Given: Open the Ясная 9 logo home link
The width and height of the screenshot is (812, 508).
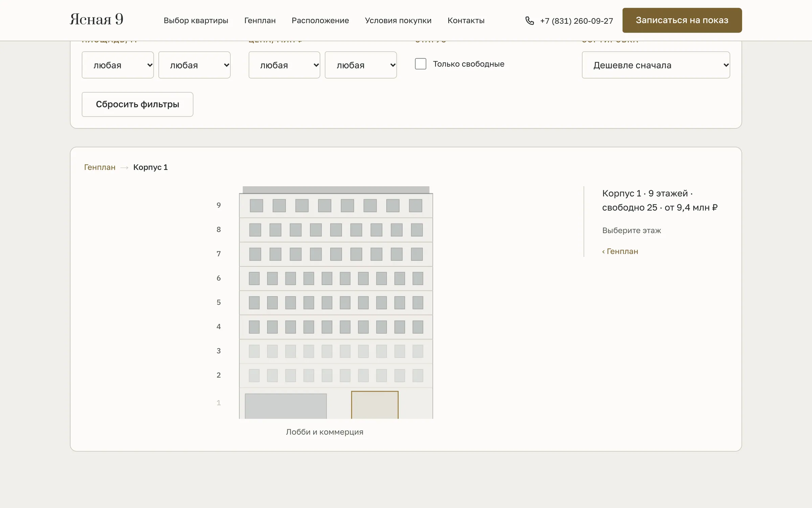Looking at the screenshot, I should [x=96, y=20].
